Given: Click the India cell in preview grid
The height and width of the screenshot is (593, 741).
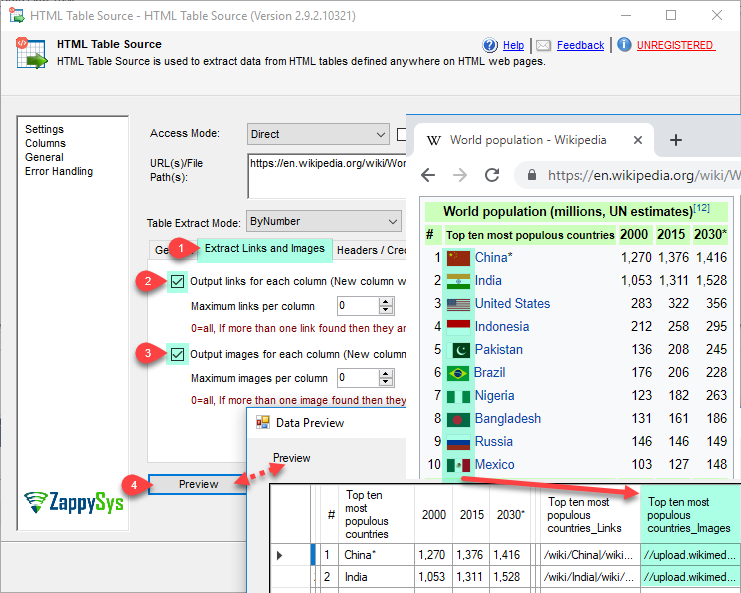Looking at the screenshot, I should (x=377, y=577).
